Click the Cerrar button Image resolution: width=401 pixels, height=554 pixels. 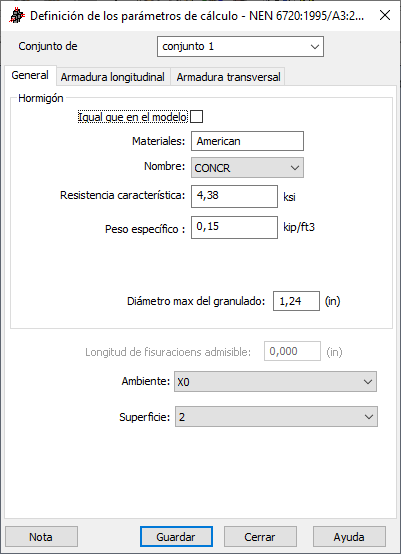tap(260, 537)
